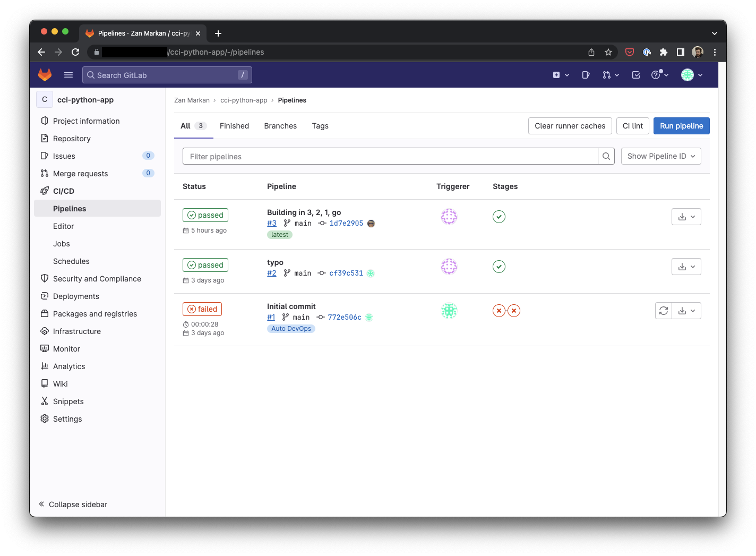Open the hamburger main menu
The height and width of the screenshot is (556, 756).
[68, 75]
